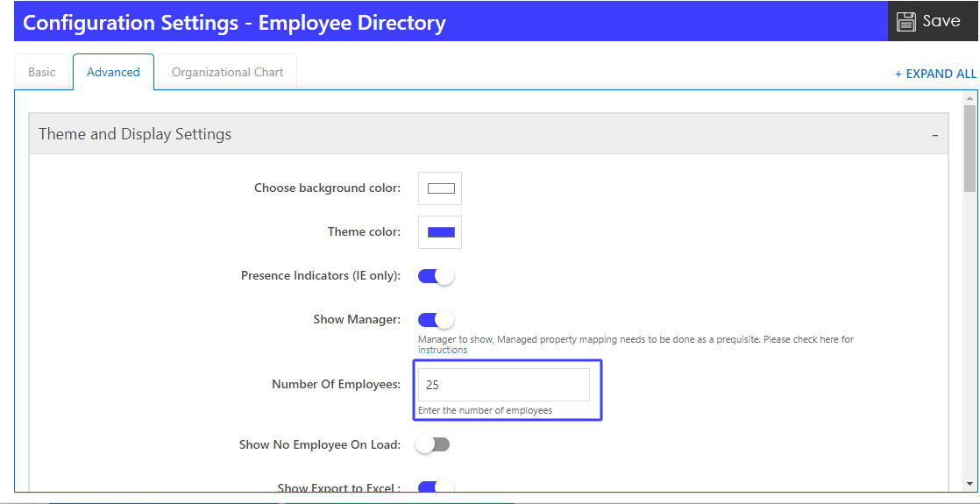
Task: Click the floppy disk Save icon
Action: coord(905,21)
